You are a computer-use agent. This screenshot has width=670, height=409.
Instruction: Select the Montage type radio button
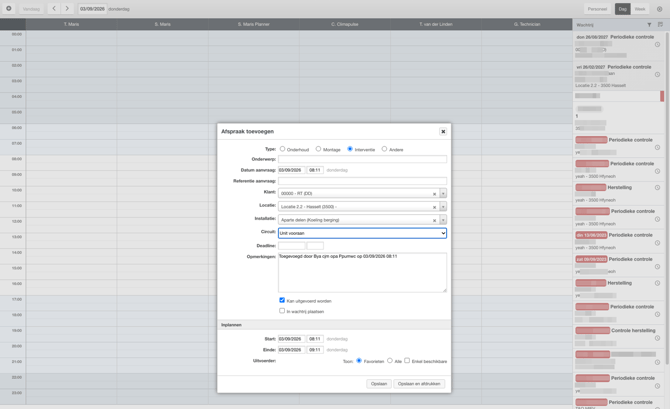(x=318, y=149)
